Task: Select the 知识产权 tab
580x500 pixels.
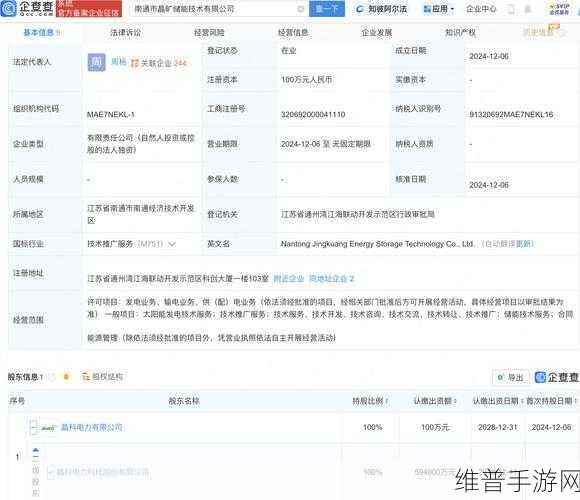Action: click(460, 33)
